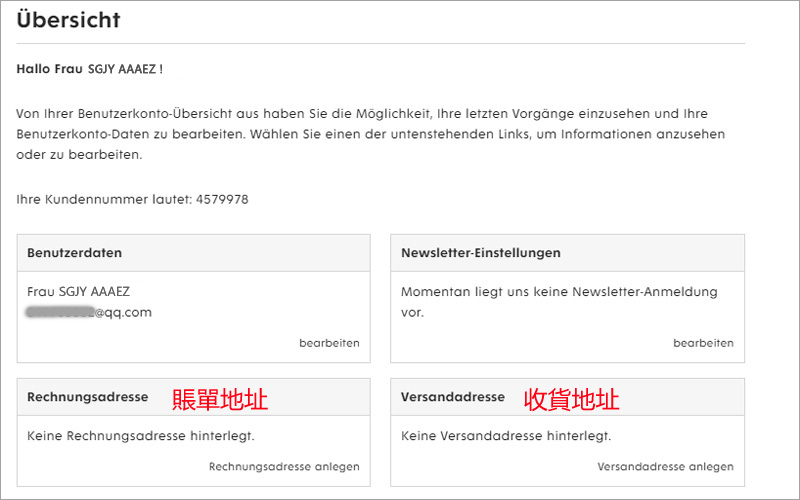The width and height of the screenshot is (800, 500).
Task: Click the Keine Versandadresse hinterlegt text
Action: (x=505, y=436)
